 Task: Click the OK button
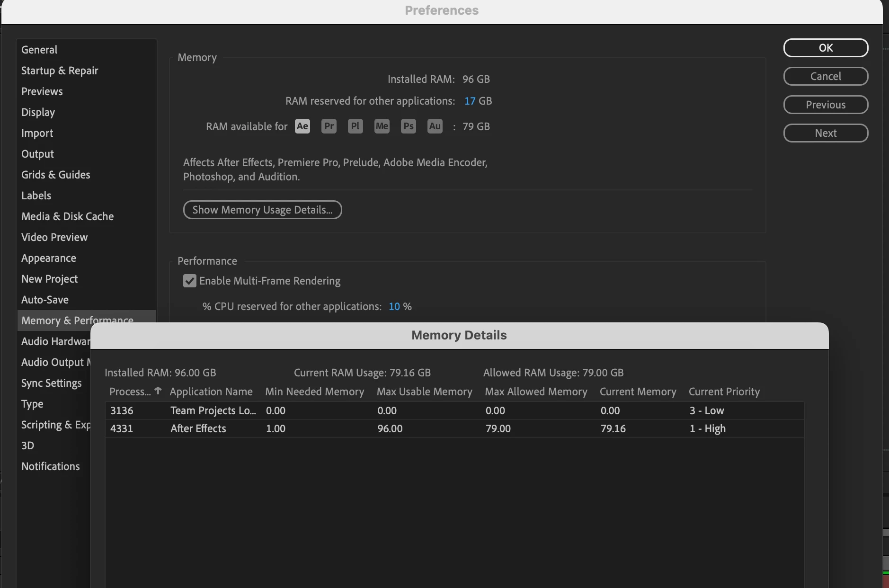[826, 48]
